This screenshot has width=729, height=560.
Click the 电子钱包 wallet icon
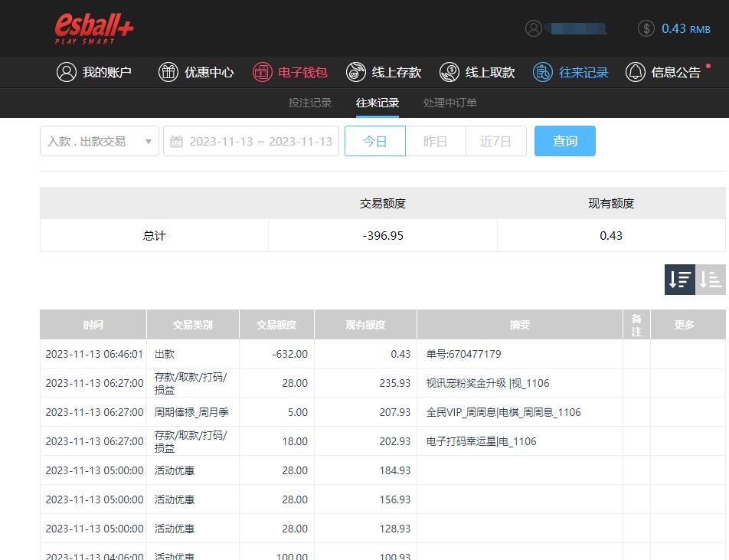pos(262,72)
